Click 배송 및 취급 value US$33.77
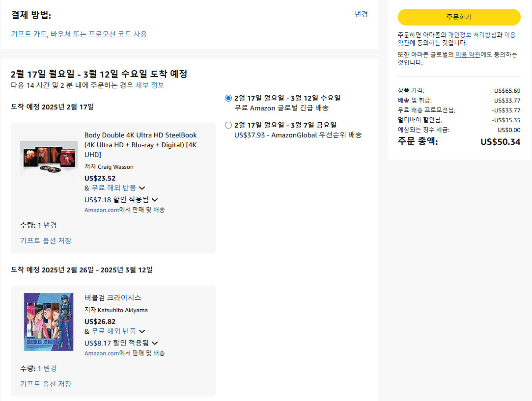The height and width of the screenshot is (401, 532). [507, 101]
